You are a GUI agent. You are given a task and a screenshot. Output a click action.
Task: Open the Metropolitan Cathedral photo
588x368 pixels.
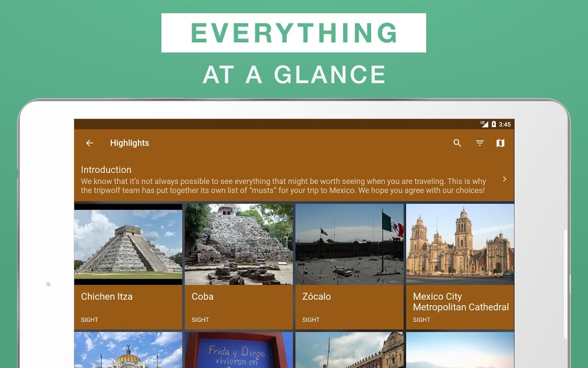pyautogui.click(x=460, y=244)
